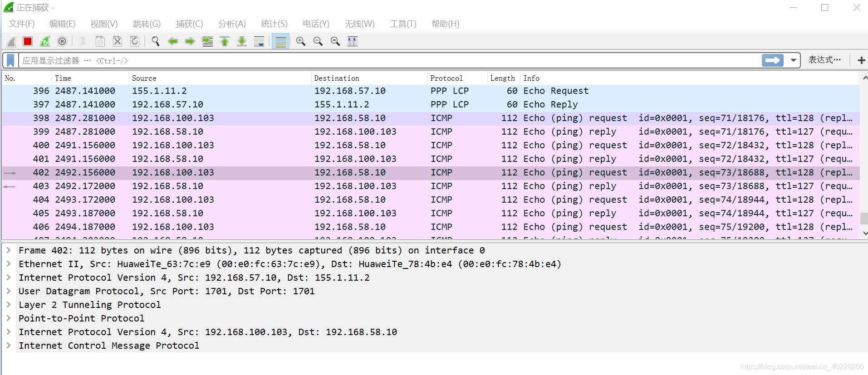Open the 工具(T) menu

tap(403, 24)
